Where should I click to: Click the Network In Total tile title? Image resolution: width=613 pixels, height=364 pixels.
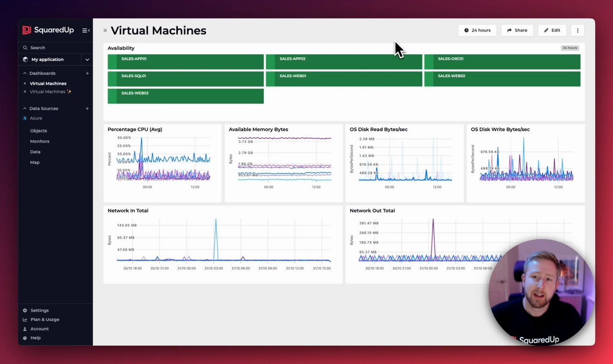click(x=128, y=211)
